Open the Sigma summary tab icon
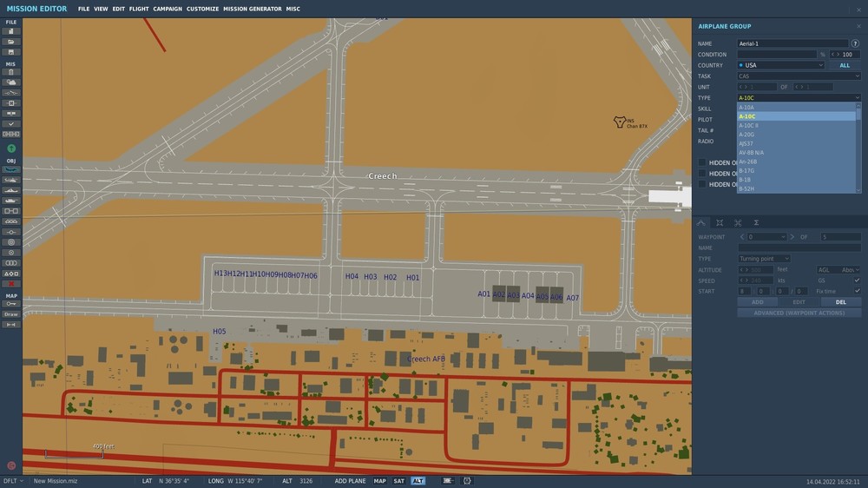The image size is (868, 488). coord(756,222)
